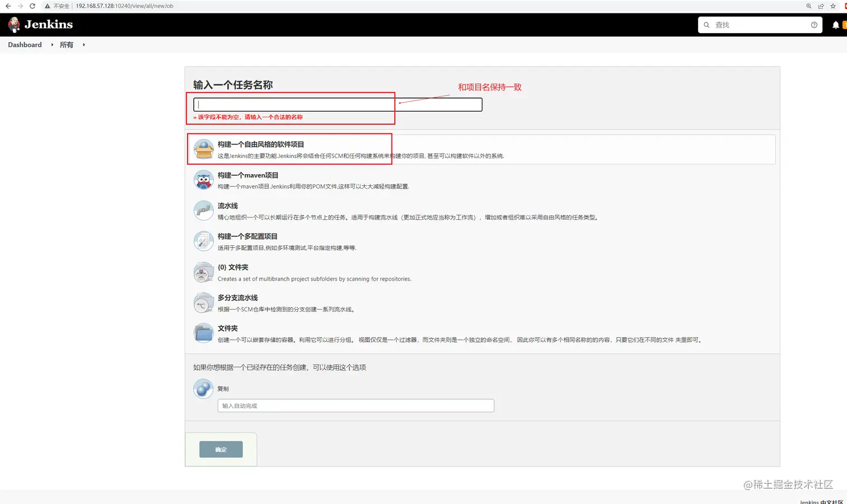Viewport: 847px width, 504px height.
Task: Select the maven project owl icon
Action: 203,180
